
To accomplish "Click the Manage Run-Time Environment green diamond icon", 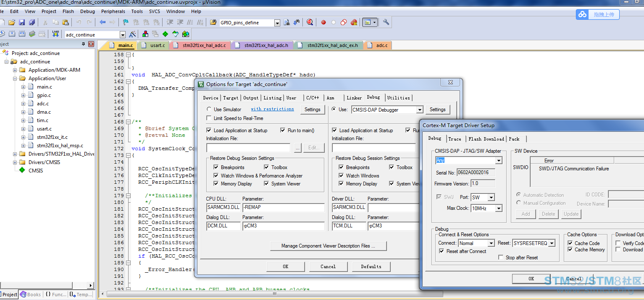I will [165, 34].
